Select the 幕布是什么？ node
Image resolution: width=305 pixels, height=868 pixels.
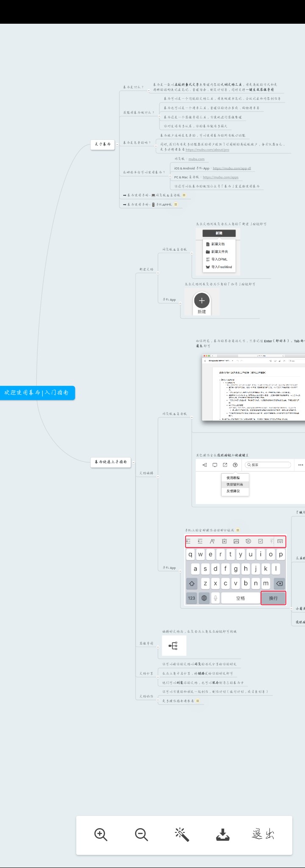(x=133, y=87)
